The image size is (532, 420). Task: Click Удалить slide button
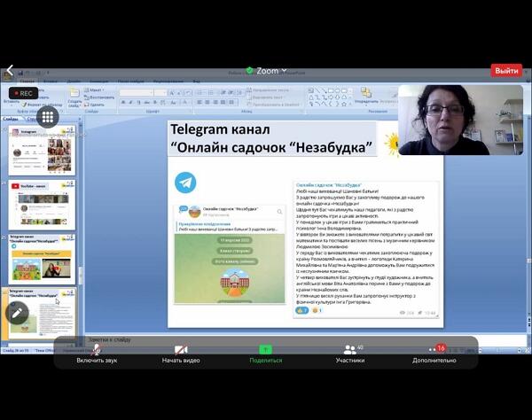95,105
